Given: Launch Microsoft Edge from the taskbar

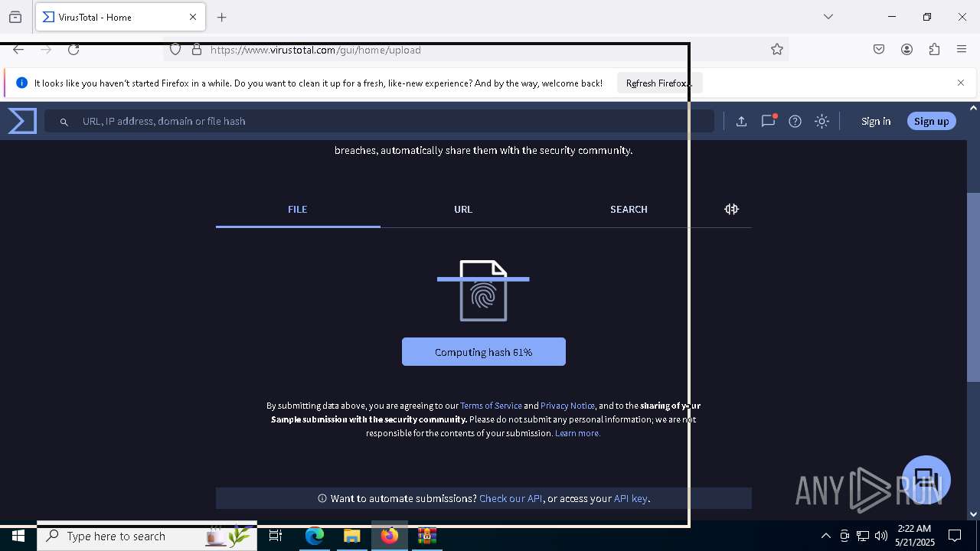Looking at the screenshot, I should click(x=315, y=536).
